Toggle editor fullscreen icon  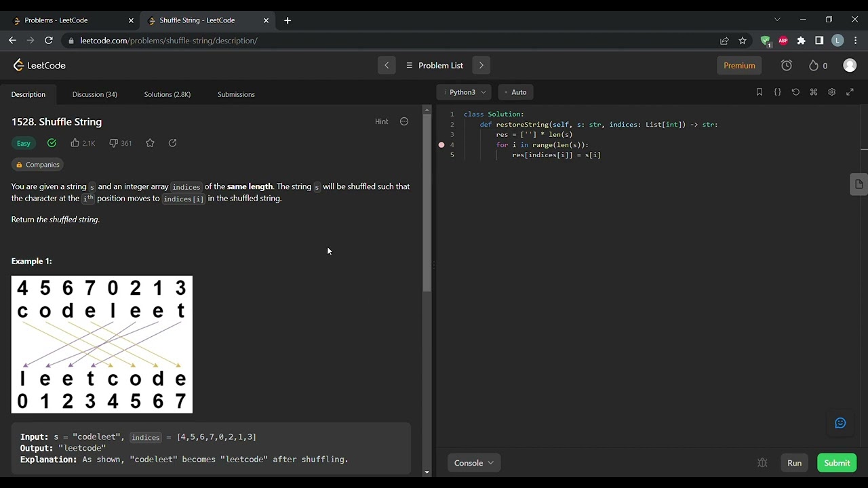850,92
